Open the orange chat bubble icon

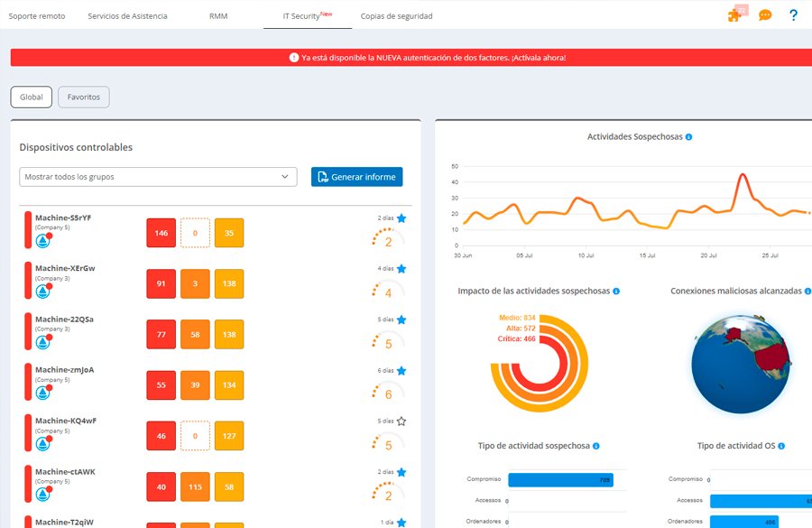click(x=765, y=15)
